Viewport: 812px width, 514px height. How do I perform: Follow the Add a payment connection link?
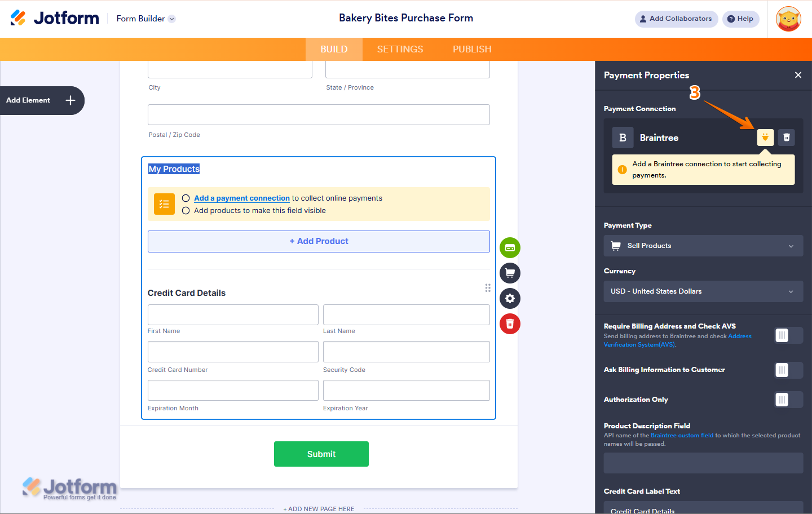[242, 198]
